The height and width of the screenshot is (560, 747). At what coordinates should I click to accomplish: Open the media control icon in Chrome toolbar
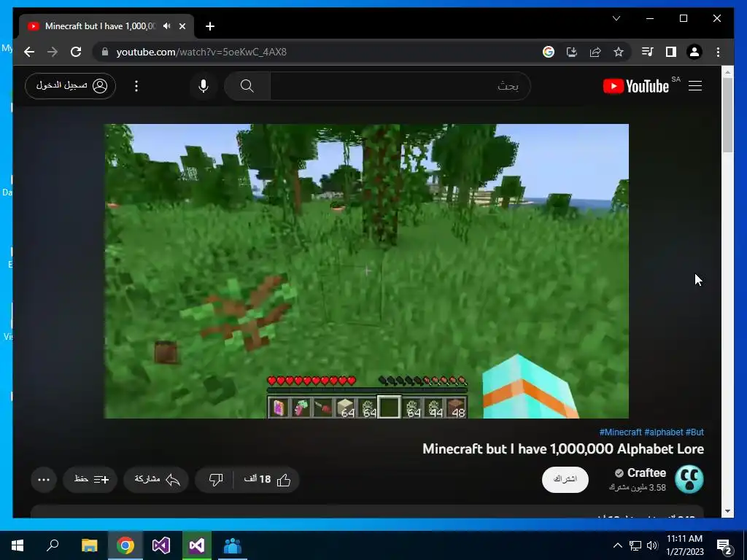648,52
